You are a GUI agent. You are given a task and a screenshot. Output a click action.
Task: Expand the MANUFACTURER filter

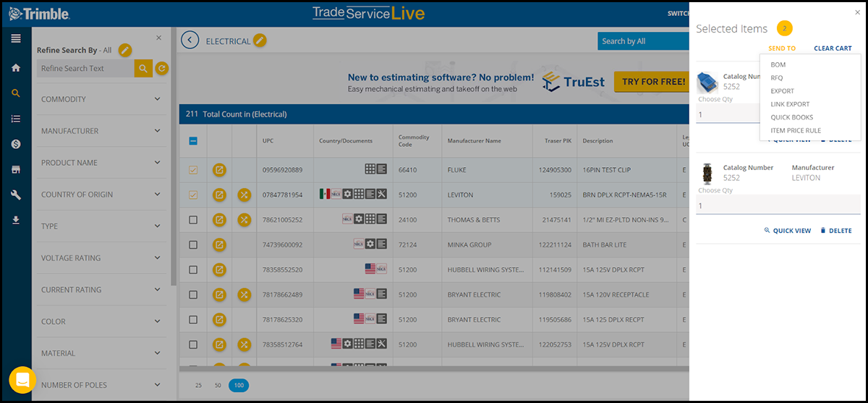click(101, 131)
